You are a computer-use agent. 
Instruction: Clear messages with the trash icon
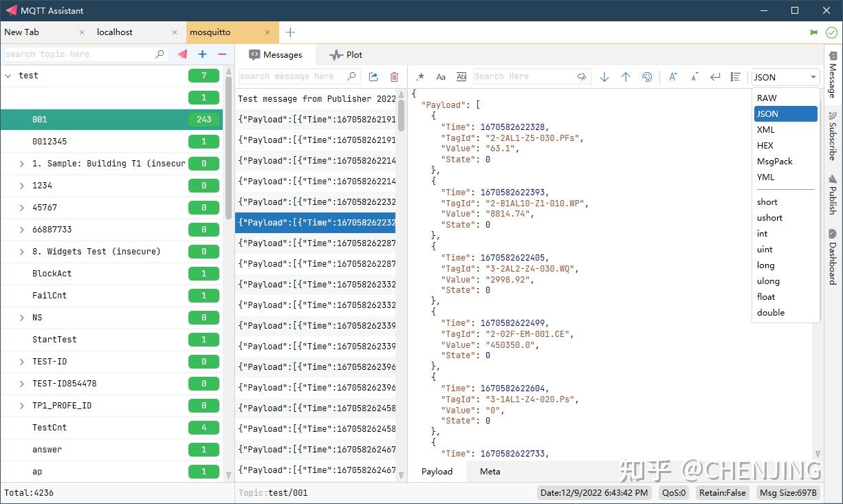point(394,77)
